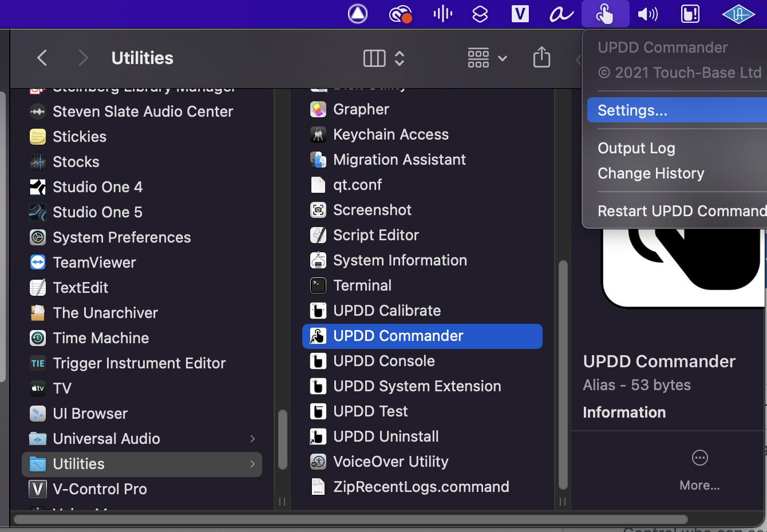
Task: Click the 1Password-style exclamation menu bar icon
Action: (690, 13)
